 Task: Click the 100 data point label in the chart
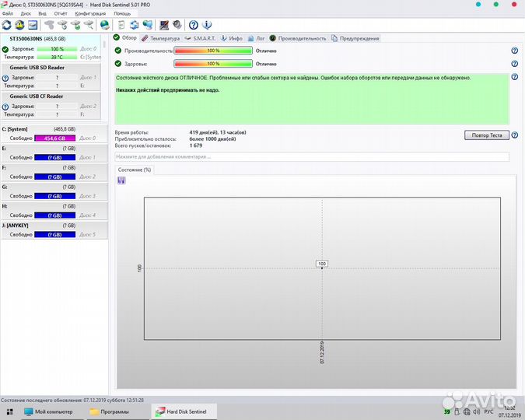pos(322,264)
